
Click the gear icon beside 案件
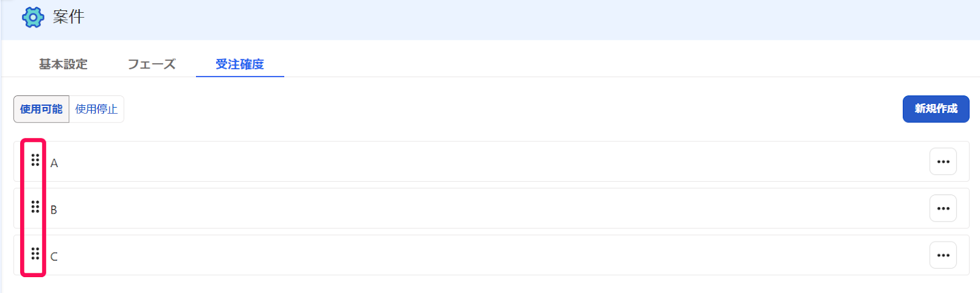(x=33, y=17)
